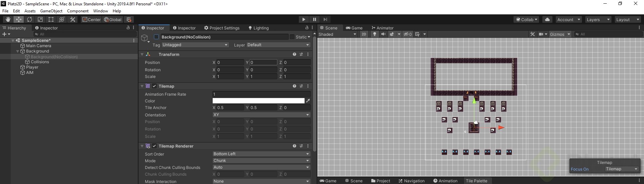Open the custom editor tools
The image size is (644, 184).
click(72, 19)
